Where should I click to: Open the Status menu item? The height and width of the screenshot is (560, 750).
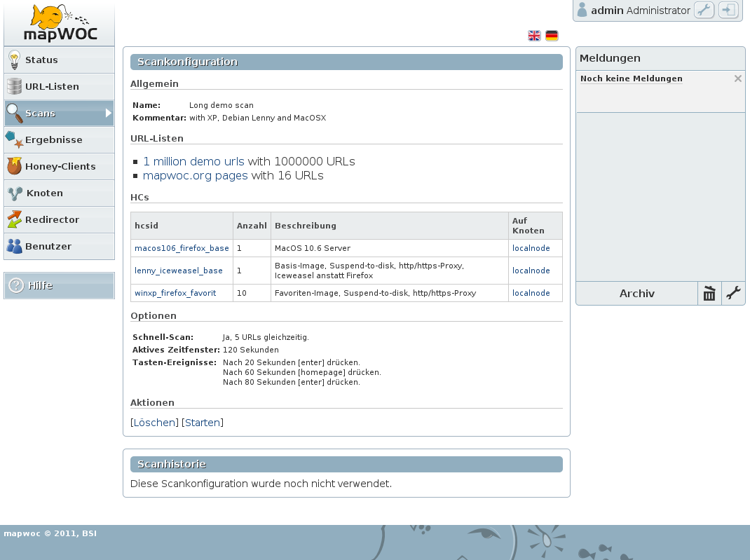click(x=60, y=60)
